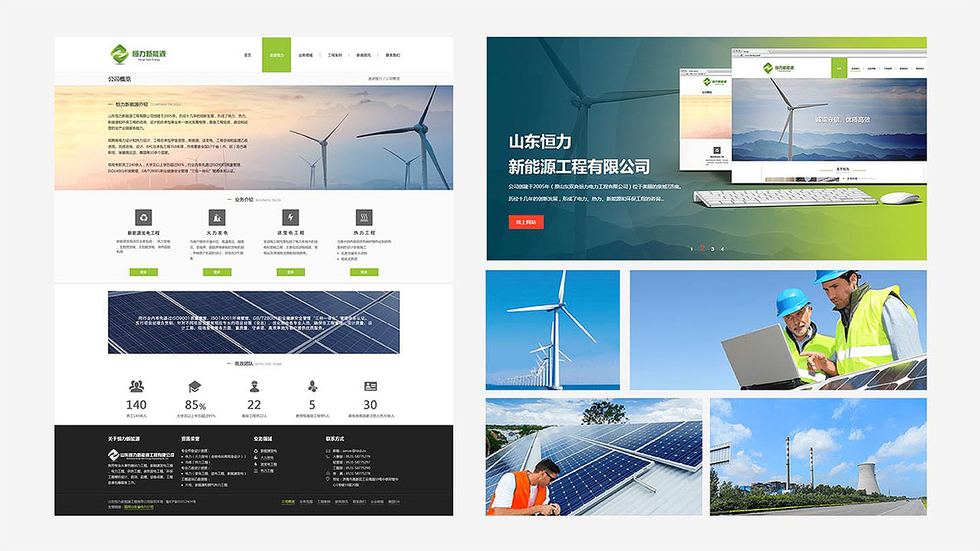Open the offshore wind turbine photo
Screen dimensions: 980x551
click(553, 330)
